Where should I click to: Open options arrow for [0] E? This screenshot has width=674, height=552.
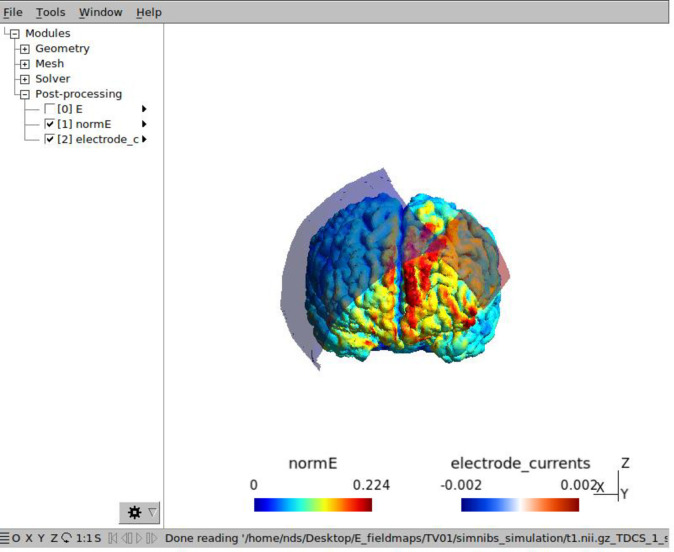coord(144,109)
